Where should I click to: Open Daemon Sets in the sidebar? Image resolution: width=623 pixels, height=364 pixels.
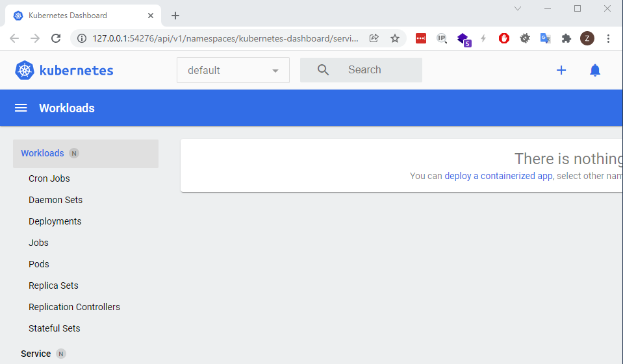point(56,200)
